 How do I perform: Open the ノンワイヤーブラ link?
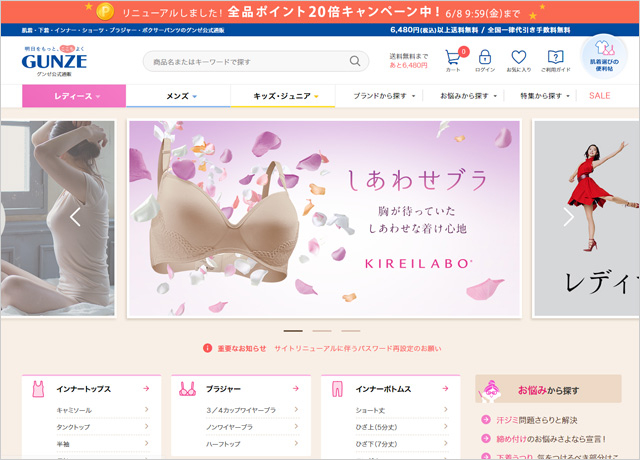click(x=229, y=427)
